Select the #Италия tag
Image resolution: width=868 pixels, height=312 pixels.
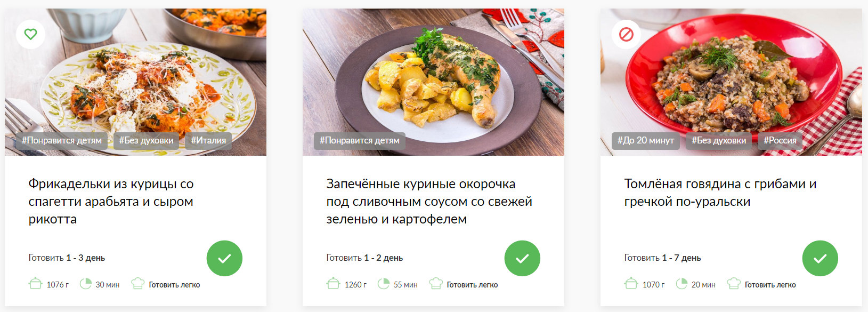click(x=208, y=141)
